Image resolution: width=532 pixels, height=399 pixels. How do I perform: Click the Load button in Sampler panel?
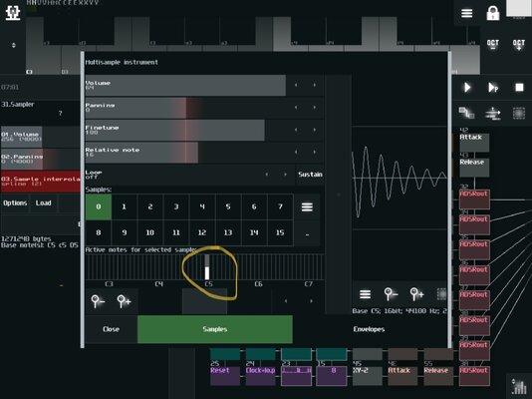[44, 203]
